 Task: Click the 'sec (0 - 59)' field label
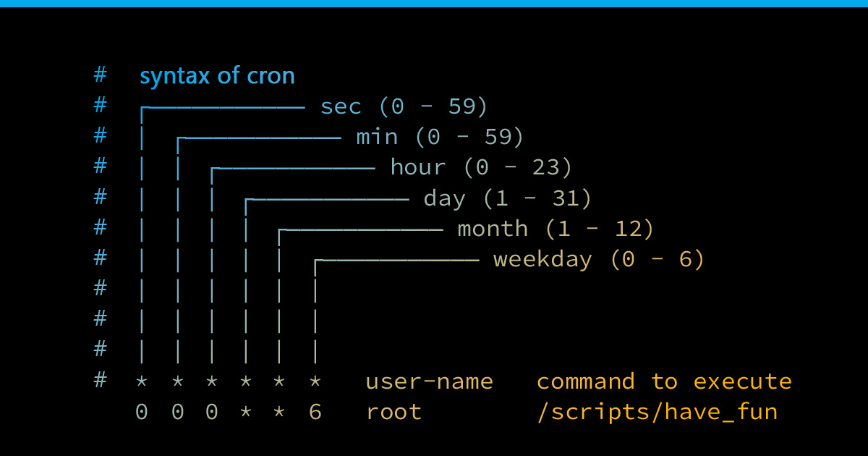point(403,106)
